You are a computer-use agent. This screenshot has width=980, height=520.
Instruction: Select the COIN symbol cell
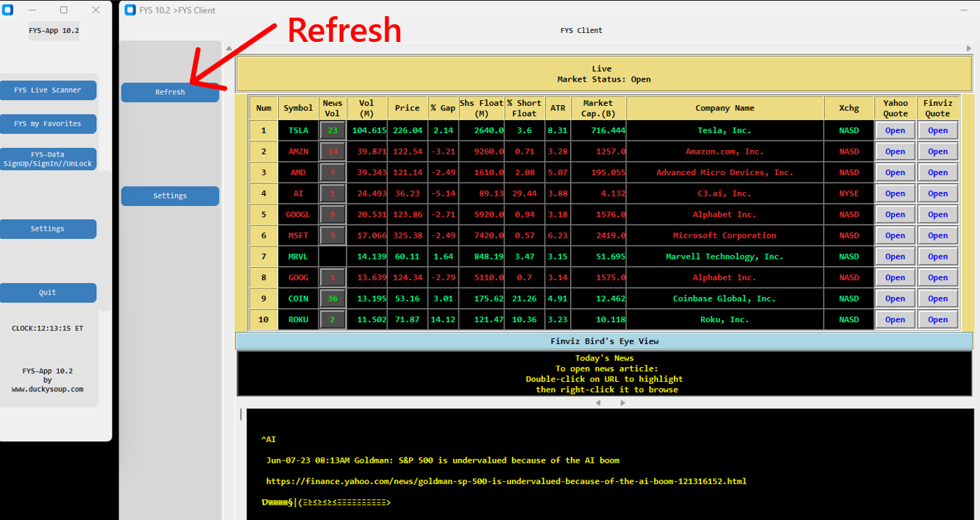click(x=298, y=299)
